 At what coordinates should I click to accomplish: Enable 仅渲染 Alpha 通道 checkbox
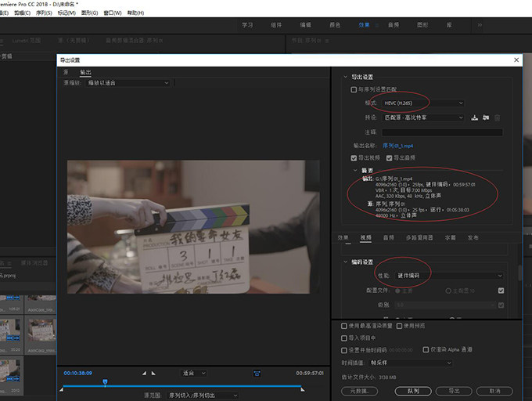tap(426, 349)
